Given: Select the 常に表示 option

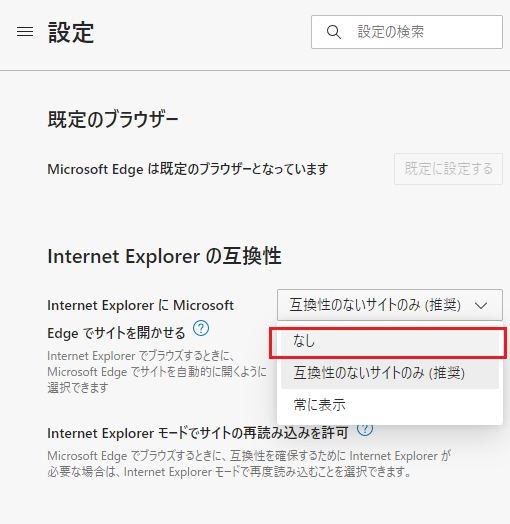Looking at the screenshot, I should (x=390, y=405).
